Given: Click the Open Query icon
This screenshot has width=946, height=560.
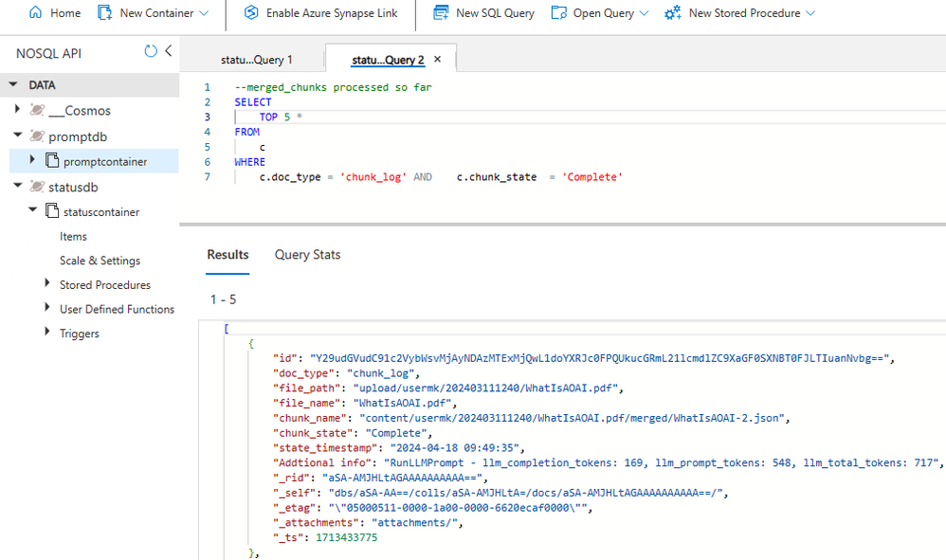Looking at the screenshot, I should [x=558, y=12].
